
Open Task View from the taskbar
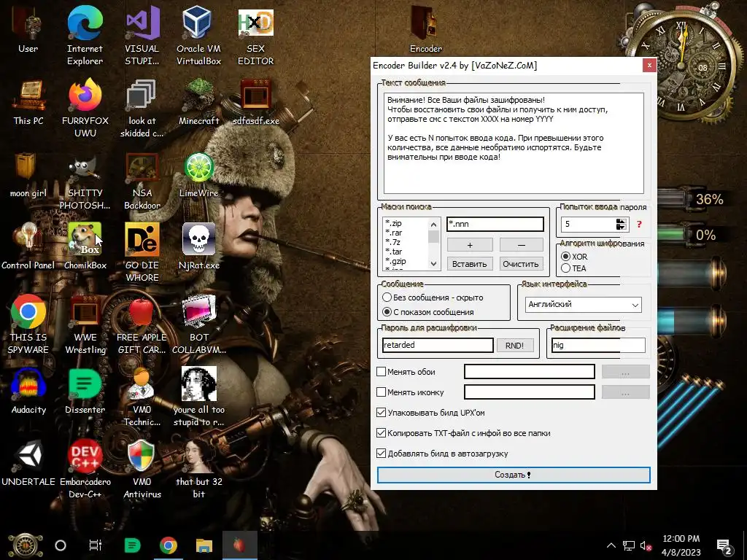coord(96,545)
